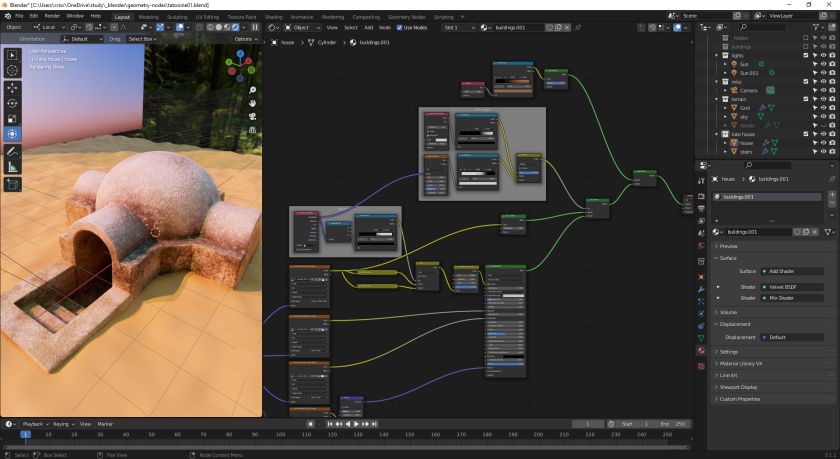Select the Scale tool
840x459 pixels.
pyautogui.click(x=13, y=119)
